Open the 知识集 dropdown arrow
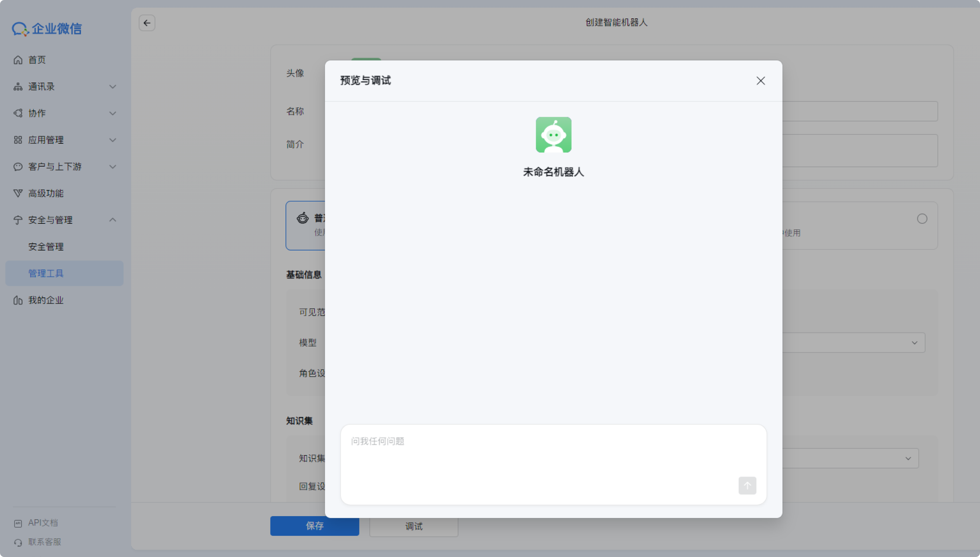Viewport: 980px width, 557px height. (908, 458)
